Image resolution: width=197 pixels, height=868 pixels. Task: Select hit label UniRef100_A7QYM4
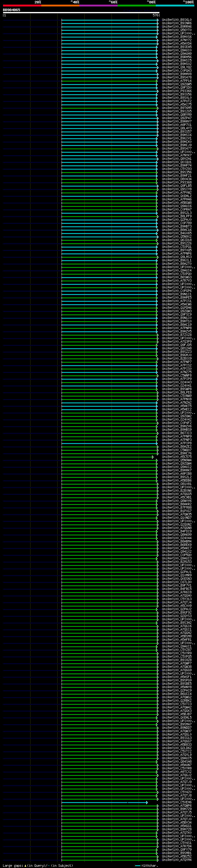[x=176, y=860]
